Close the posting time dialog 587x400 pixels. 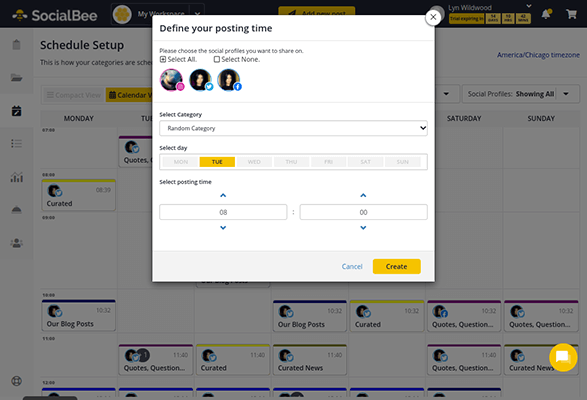433,17
